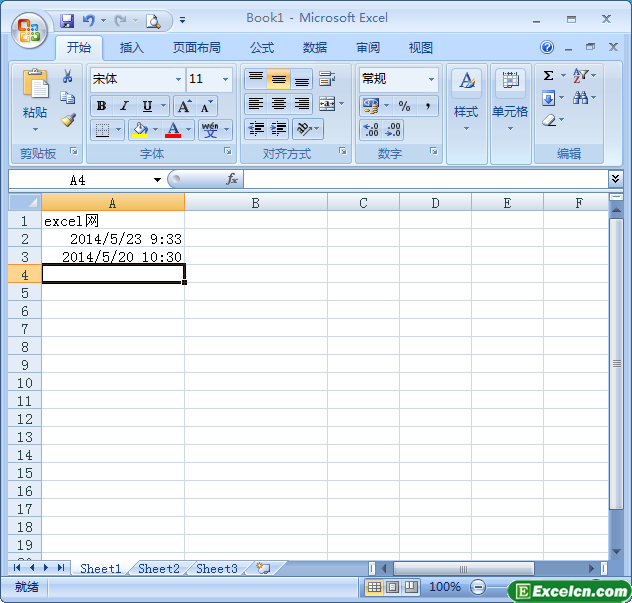Toggle underline formatting
This screenshot has width=632, height=603.
point(147,106)
